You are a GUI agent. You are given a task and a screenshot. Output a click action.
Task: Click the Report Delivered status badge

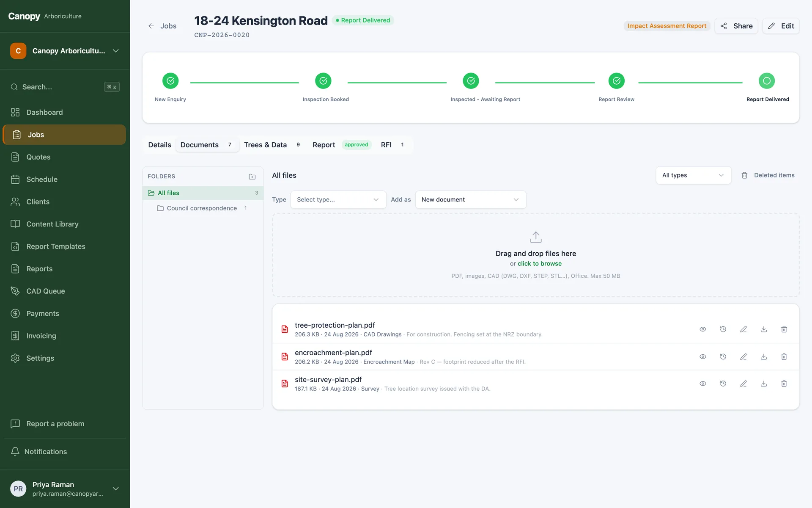pyautogui.click(x=363, y=20)
